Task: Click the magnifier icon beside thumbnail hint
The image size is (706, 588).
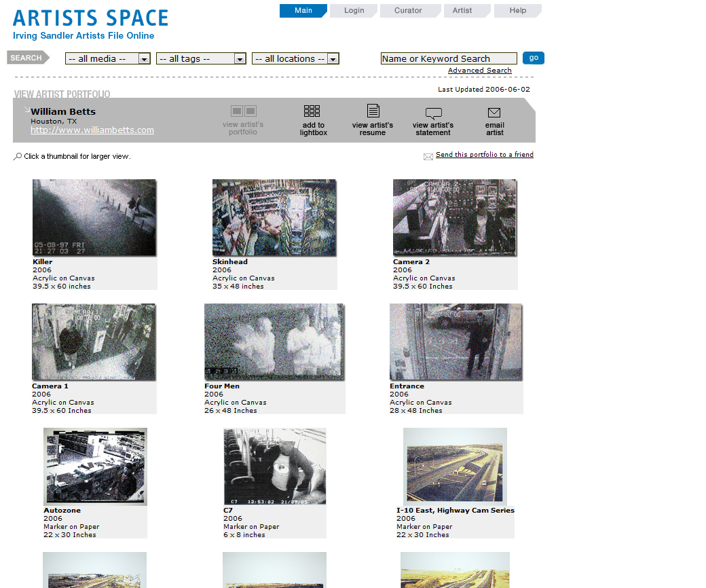Action: [18, 157]
